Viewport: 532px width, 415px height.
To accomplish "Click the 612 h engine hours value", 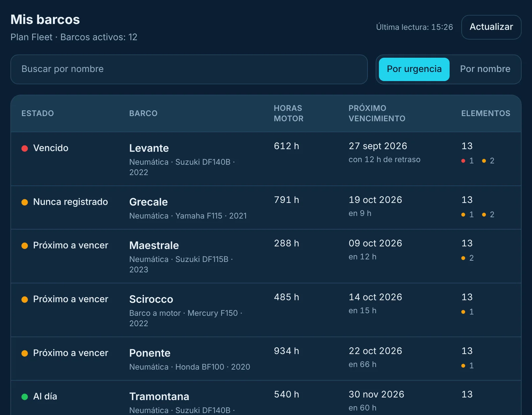I will 287,146.
